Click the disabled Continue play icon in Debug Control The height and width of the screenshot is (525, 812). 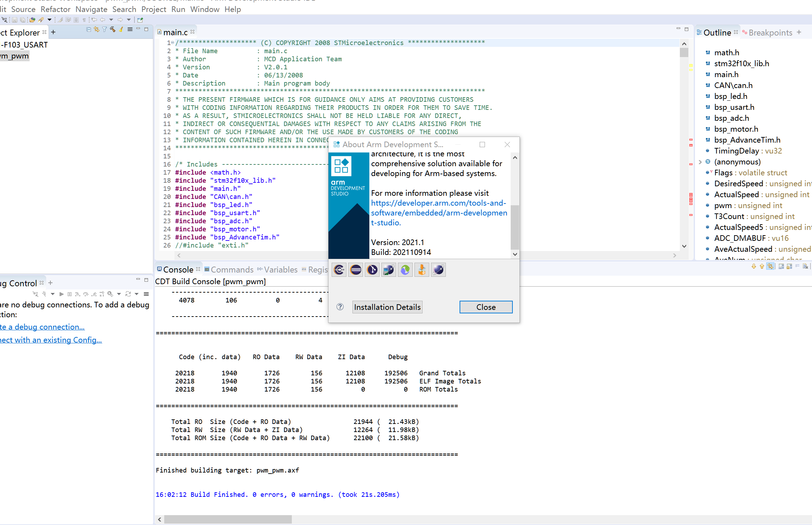(x=62, y=294)
